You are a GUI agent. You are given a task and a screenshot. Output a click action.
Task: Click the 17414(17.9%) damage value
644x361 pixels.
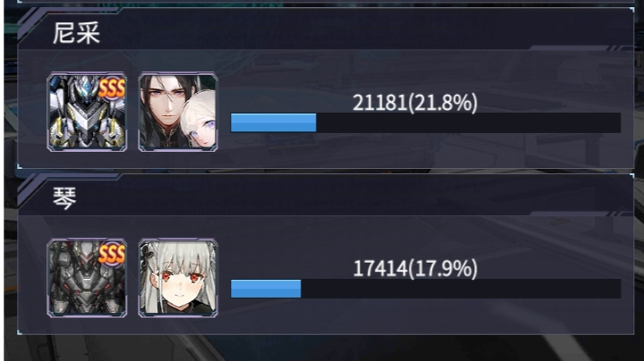pyautogui.click(x=415, y=268)
